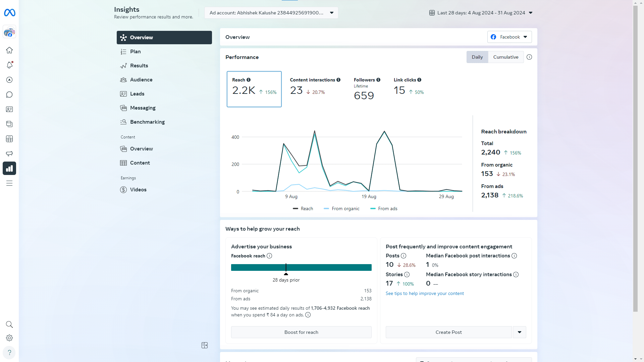The width and height of the screenshot is (644, 362).
Task: Open the Audience menu item
Action: click(164, 80)
